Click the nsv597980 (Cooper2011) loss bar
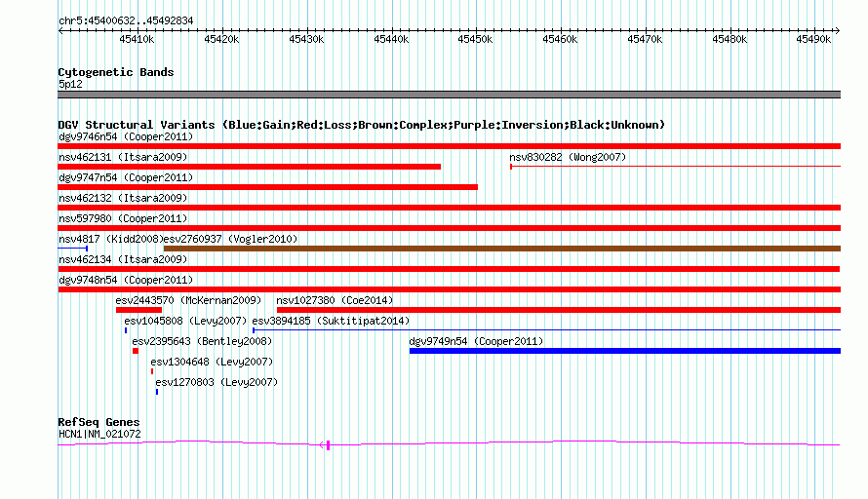868x499 pixels. coord(449,228)
